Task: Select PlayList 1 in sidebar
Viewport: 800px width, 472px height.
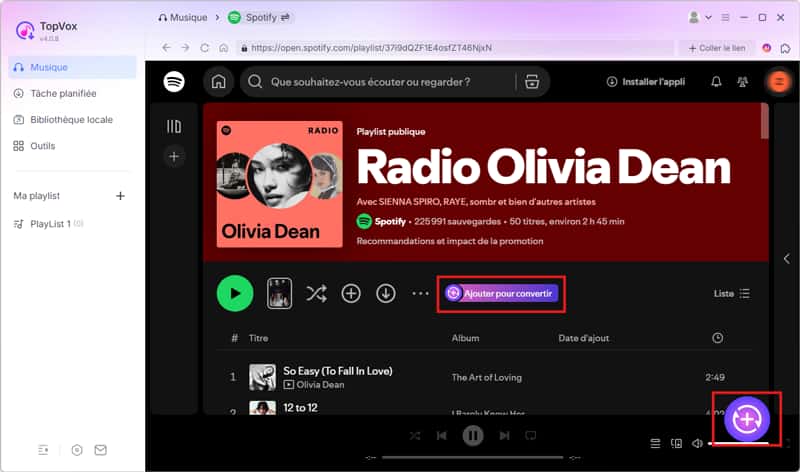Action: [x=48, y=224]
